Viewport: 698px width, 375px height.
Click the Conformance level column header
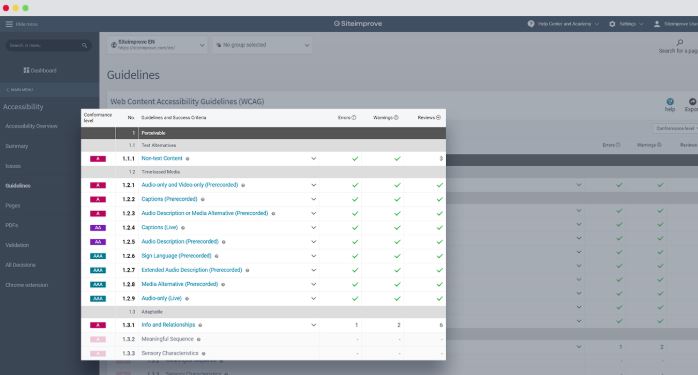click(97, 118)
